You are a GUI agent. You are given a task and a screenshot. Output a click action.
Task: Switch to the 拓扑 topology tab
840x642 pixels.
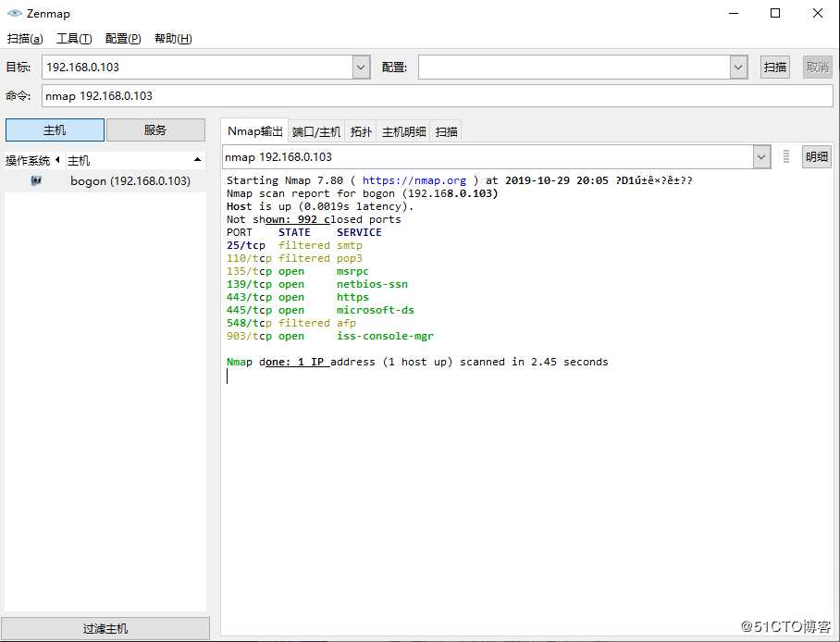(x=361, y=132)
